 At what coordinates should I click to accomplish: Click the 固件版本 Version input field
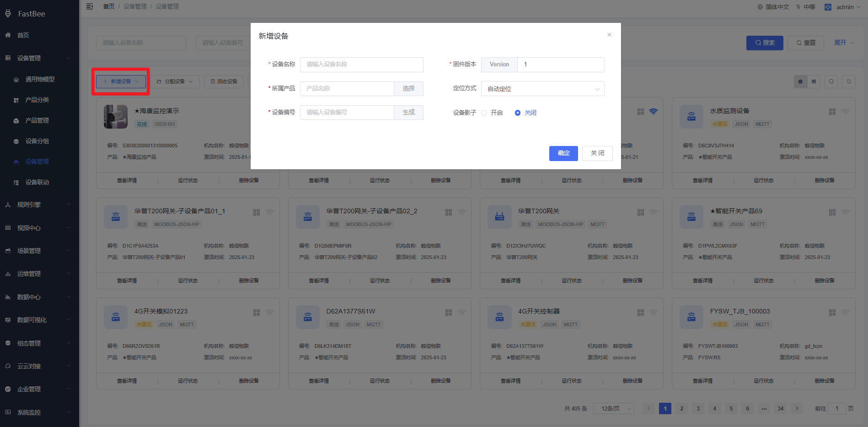(x=561, y=65)
